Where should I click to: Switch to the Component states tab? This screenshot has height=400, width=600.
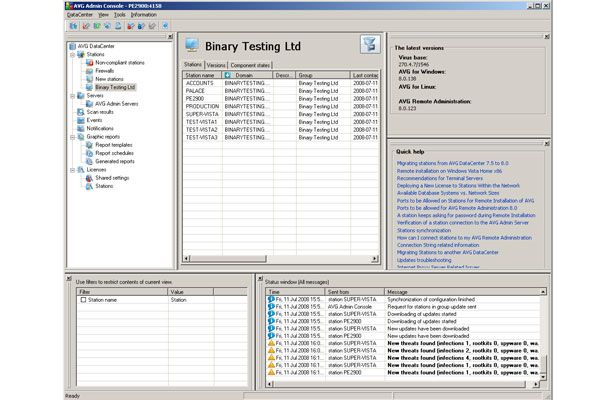point(250,65)
